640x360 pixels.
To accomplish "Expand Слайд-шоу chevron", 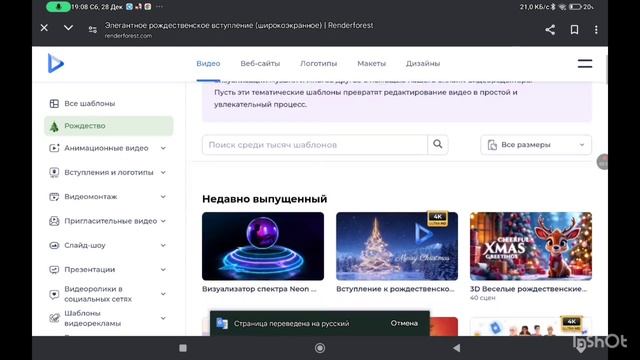I will tap(163, 245).
